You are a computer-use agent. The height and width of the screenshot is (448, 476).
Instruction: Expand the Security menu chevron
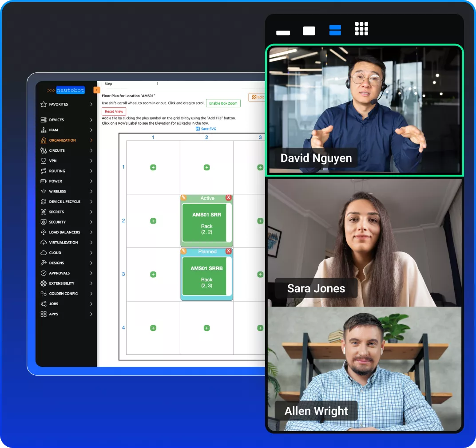[91, 222]
